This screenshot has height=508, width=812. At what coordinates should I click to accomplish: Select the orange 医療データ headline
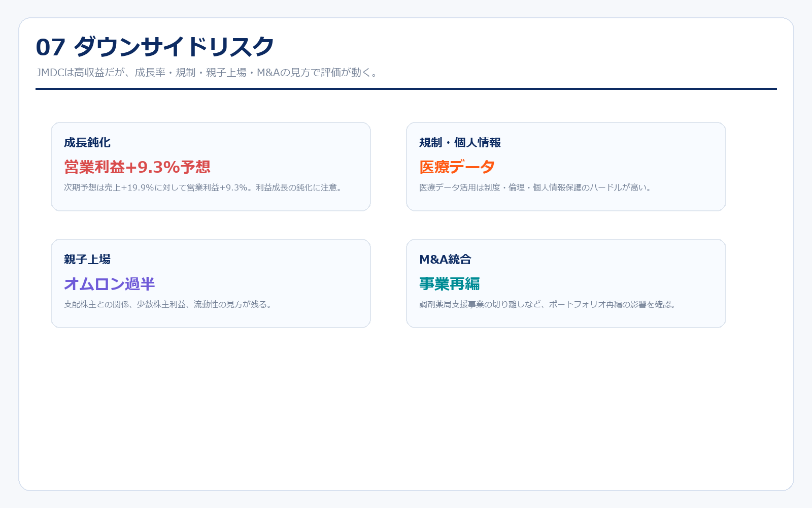click(x=457, y=167)
